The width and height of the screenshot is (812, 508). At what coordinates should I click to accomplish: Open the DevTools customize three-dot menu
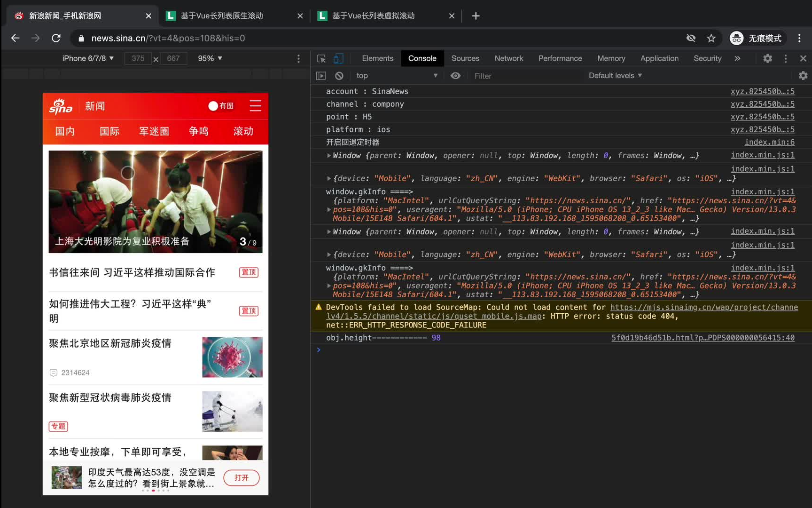click(786, 58)
